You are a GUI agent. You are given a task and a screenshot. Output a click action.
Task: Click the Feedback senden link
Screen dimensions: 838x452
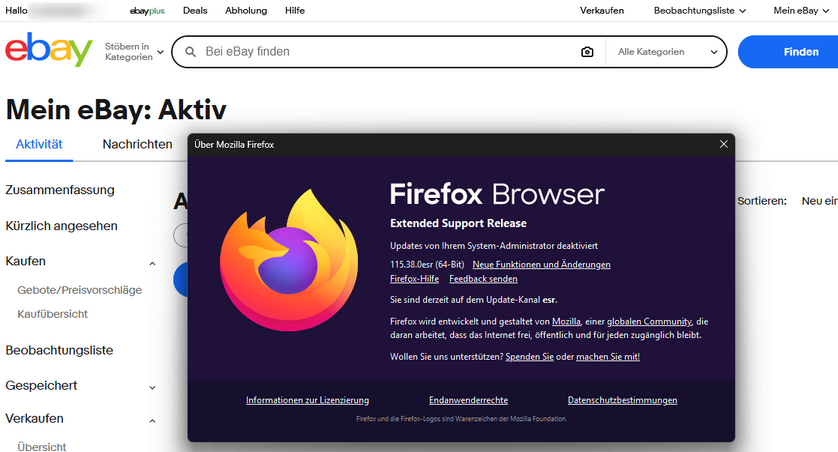483,279
